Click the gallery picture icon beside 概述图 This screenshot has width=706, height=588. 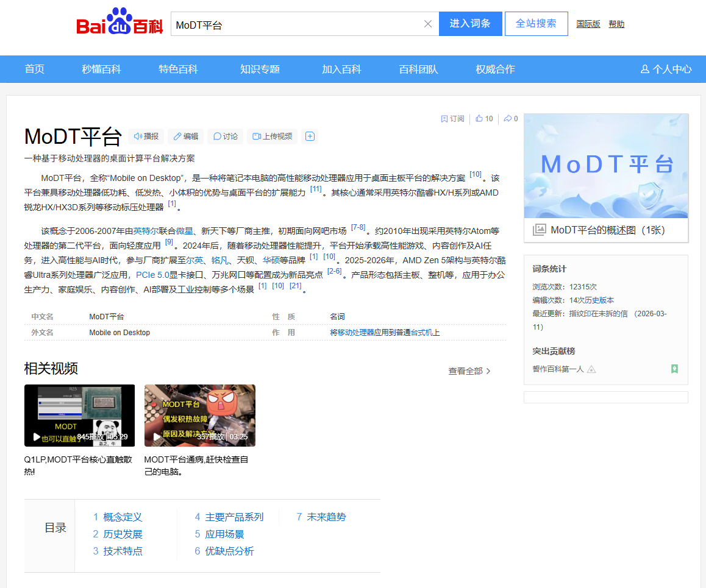pyautogui.click(x=539, y=230)
